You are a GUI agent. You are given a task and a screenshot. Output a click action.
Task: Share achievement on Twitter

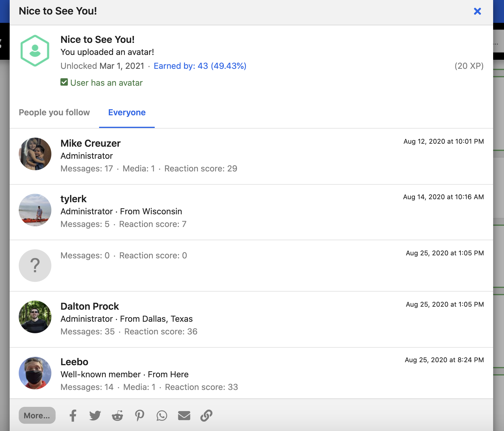coord(95,416)
